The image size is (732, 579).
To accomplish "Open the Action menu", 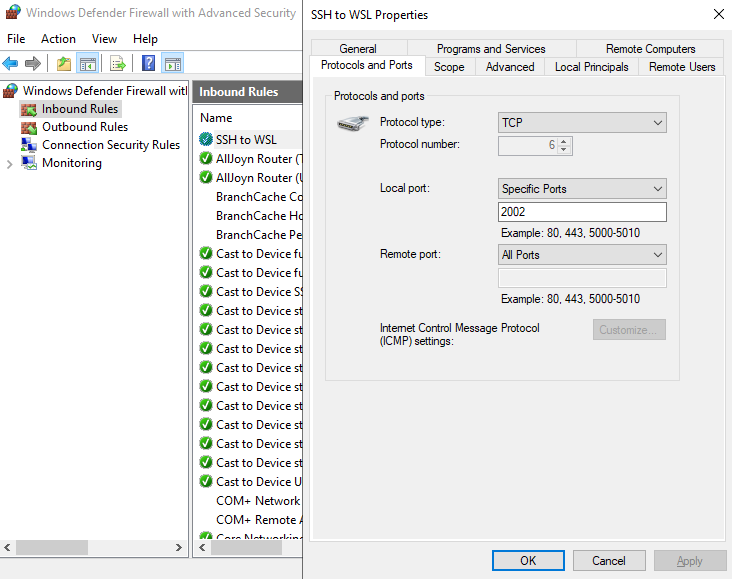I will (x=58, y=39).
